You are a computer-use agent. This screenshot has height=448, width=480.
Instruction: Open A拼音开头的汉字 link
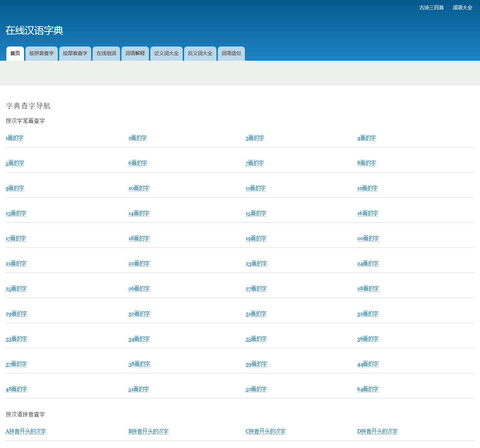pyautogui.click(x=26, y=432)
